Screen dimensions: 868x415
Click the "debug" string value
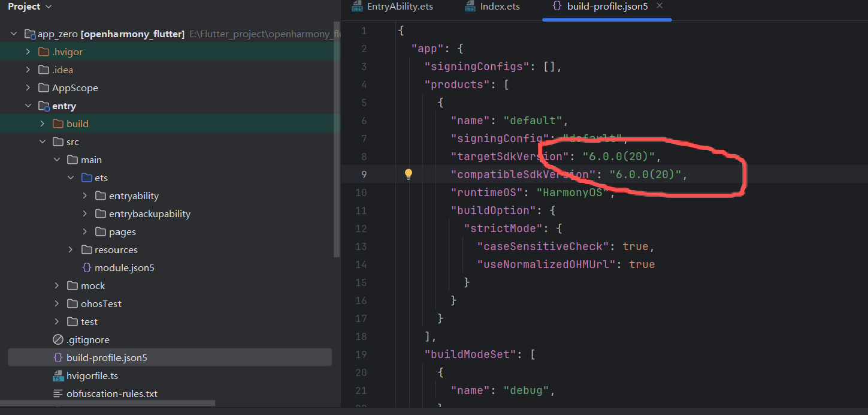[x=526, y=390]
